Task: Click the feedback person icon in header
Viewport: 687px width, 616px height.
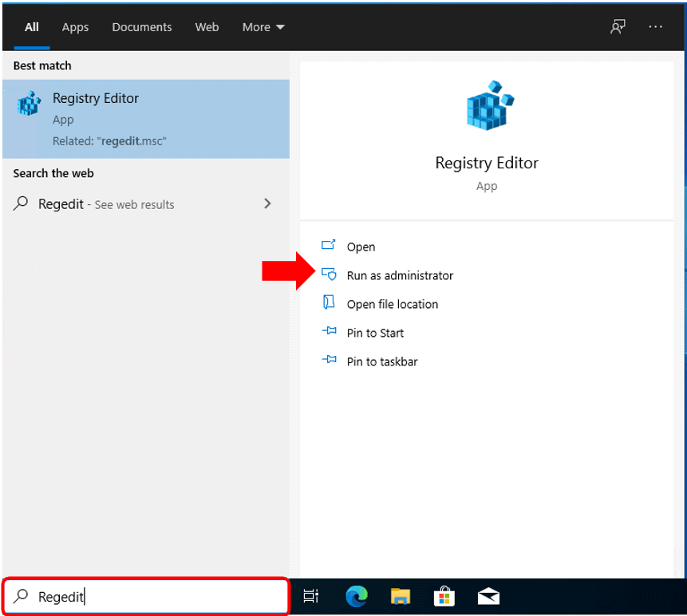Action: 617,27
